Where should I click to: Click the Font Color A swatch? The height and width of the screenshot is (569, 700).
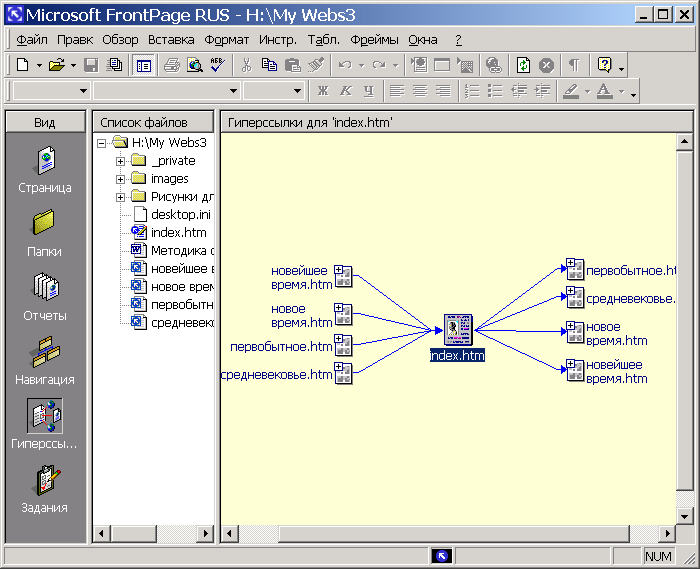tap(604, 91)
